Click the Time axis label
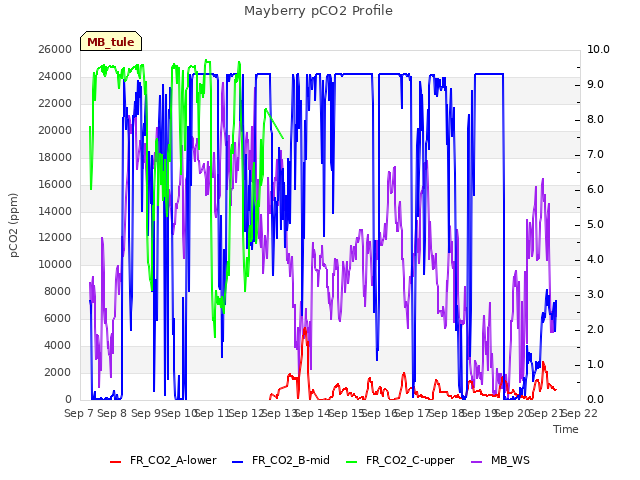 [566, 429]
